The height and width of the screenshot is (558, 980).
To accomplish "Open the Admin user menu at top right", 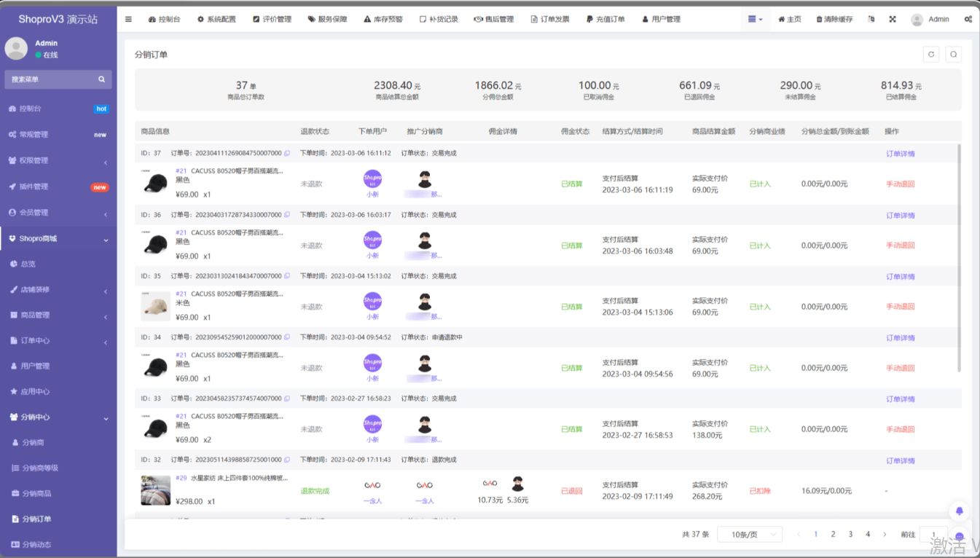I will click(930, 19).
